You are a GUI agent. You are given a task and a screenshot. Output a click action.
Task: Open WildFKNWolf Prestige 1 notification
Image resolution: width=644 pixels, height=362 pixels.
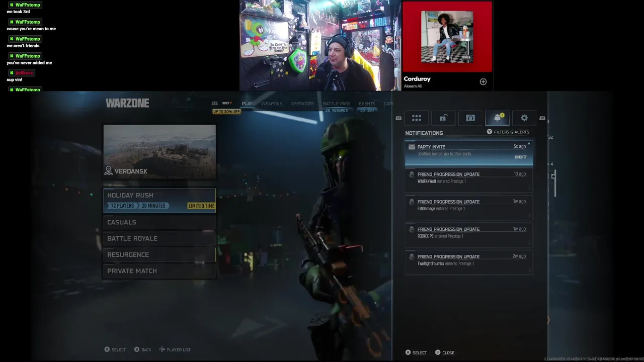(469, 180)
